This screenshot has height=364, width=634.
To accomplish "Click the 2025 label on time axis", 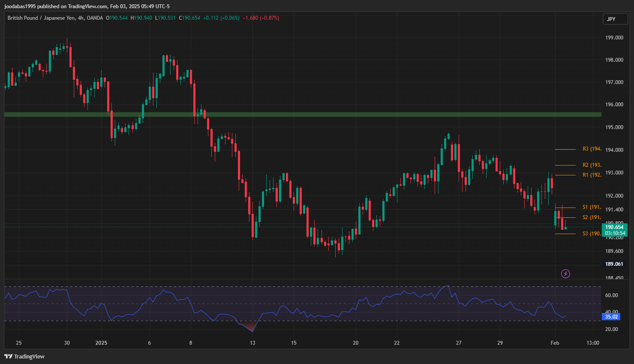I will (101, 343).
